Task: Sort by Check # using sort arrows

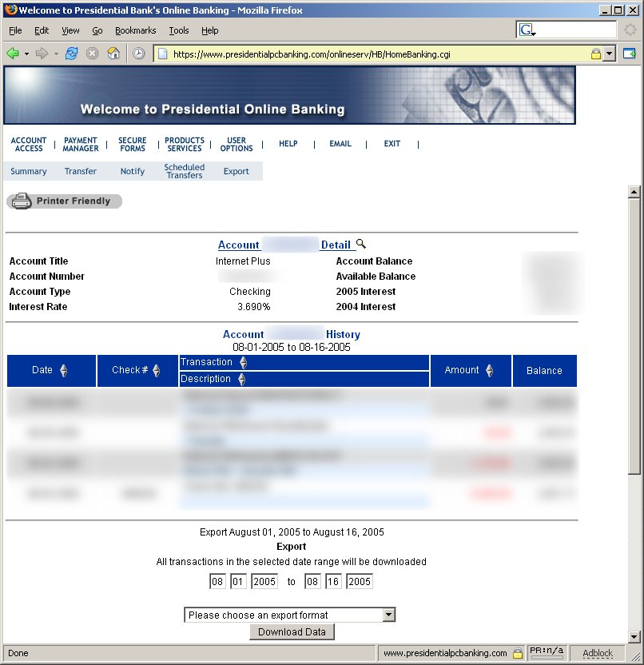Action: point(157,371)
